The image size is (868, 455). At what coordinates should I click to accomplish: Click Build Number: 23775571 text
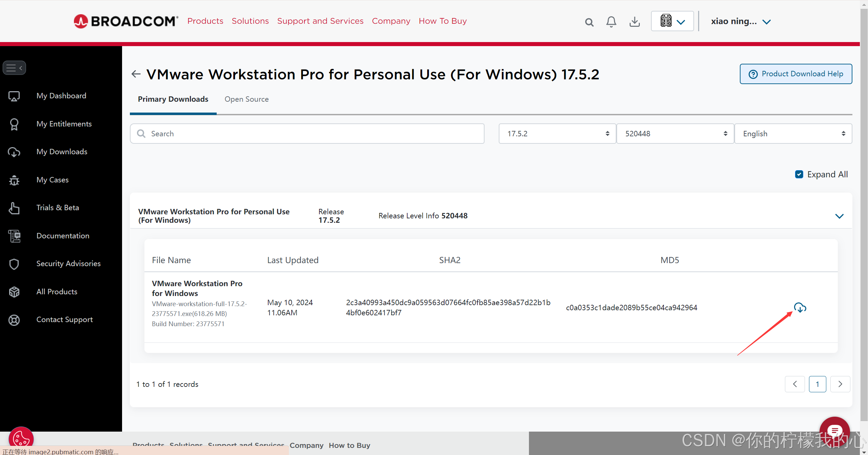pyautogui.click(x=188, y=324)
